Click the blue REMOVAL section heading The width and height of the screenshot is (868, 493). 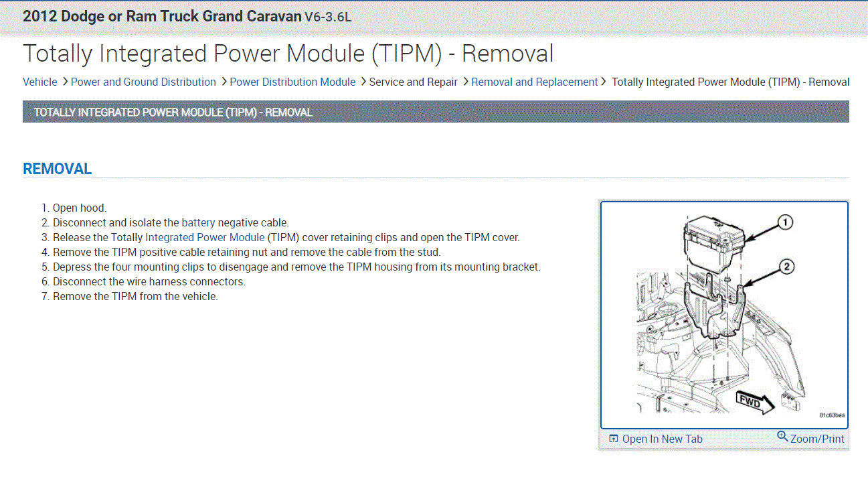[x=58, y=169]
